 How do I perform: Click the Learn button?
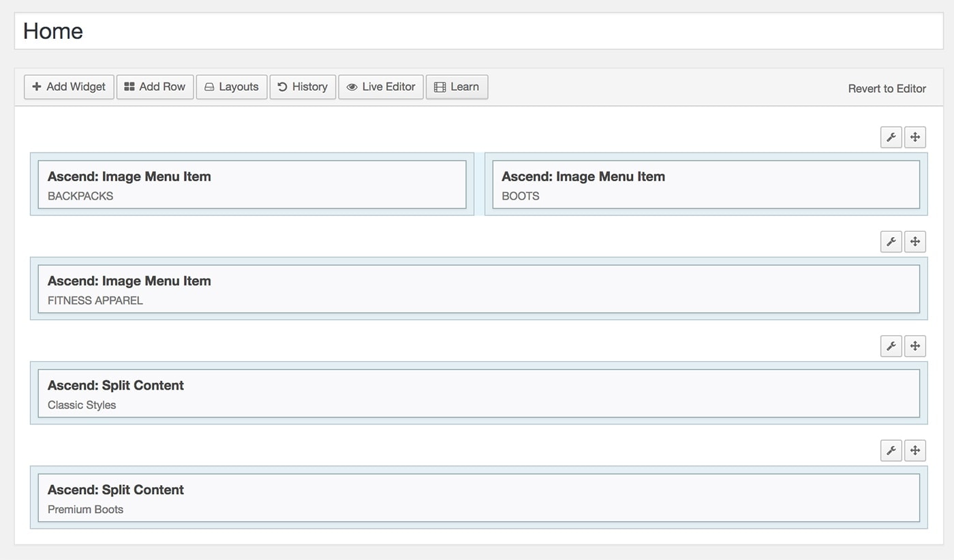coord(457,87)
